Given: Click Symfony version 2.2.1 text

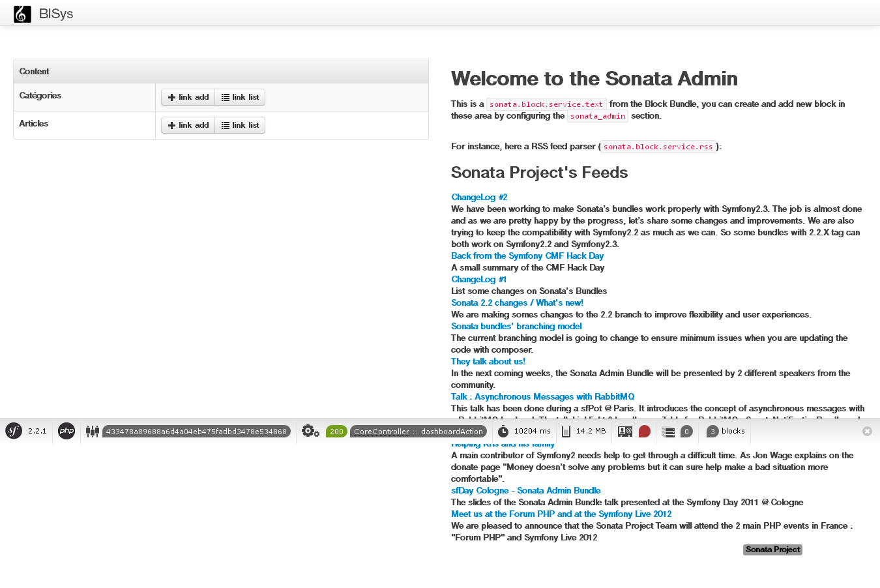Looking at the screenshot, I should pos(37,431).
